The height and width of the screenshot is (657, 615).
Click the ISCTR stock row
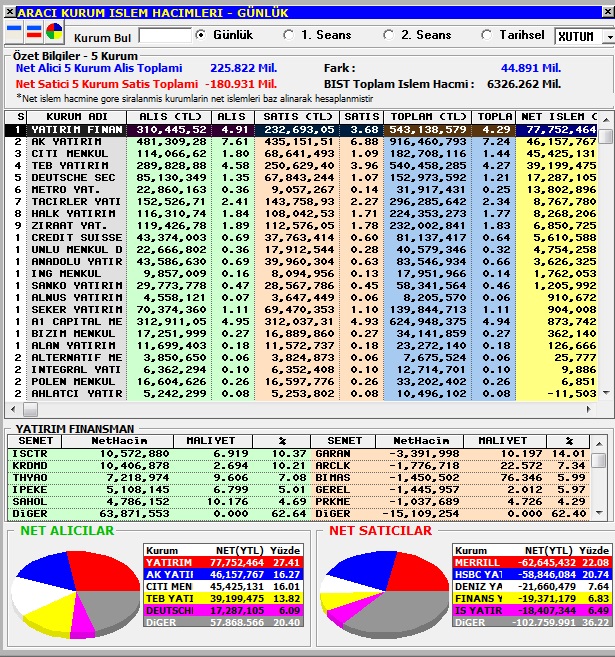click(x=159, y=454)
